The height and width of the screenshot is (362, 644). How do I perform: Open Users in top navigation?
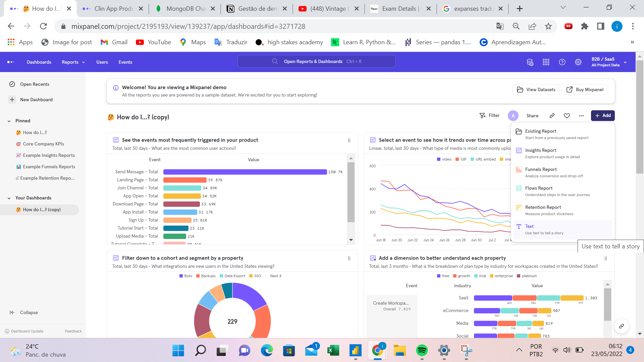point(102,62)
